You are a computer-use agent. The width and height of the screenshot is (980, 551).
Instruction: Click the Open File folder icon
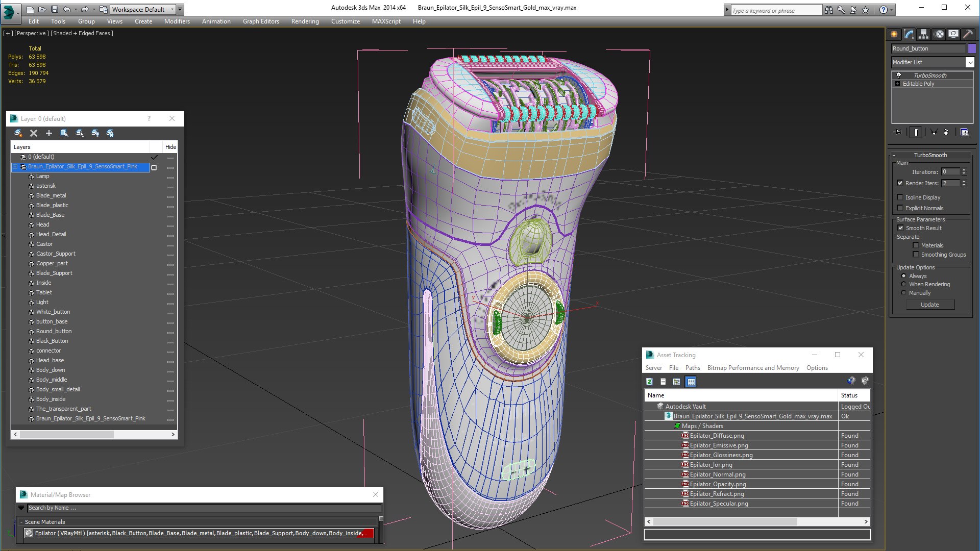[42, 9]
